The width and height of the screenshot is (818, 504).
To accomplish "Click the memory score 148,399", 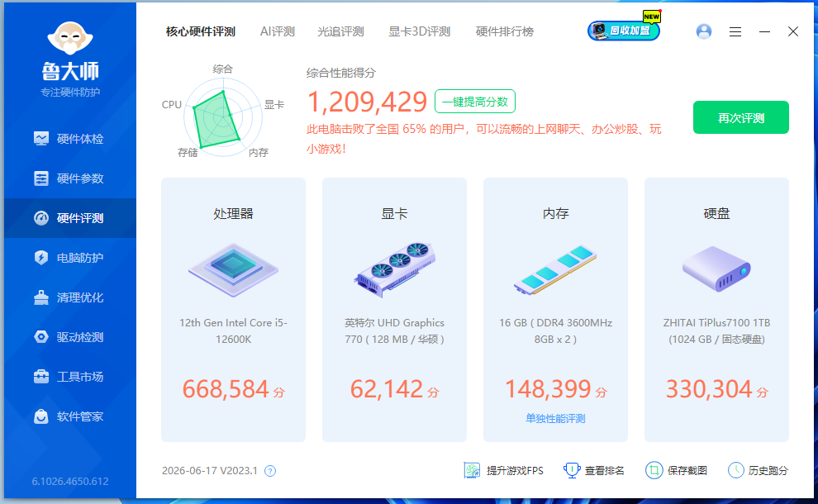I will (x=549, y=389).
